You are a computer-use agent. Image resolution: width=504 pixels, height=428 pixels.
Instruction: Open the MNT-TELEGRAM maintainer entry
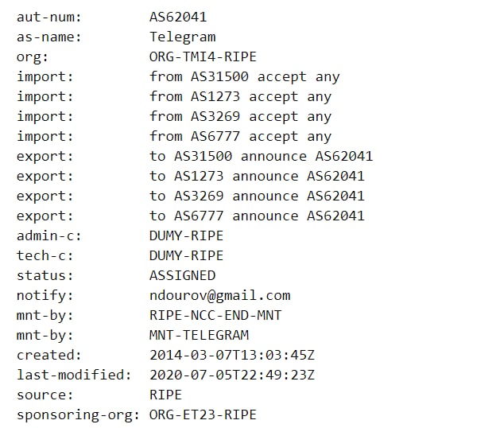click(199, 335)
